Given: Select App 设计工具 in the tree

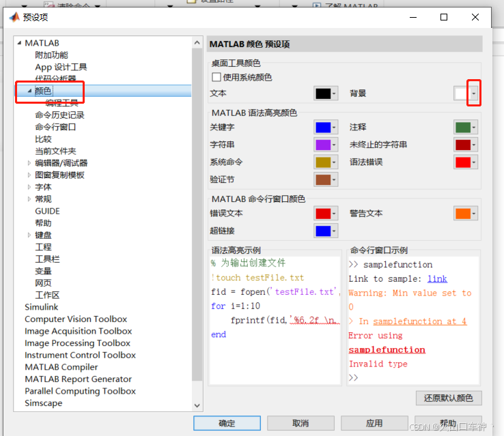Looking at the screenshot, I should [61, 67].
